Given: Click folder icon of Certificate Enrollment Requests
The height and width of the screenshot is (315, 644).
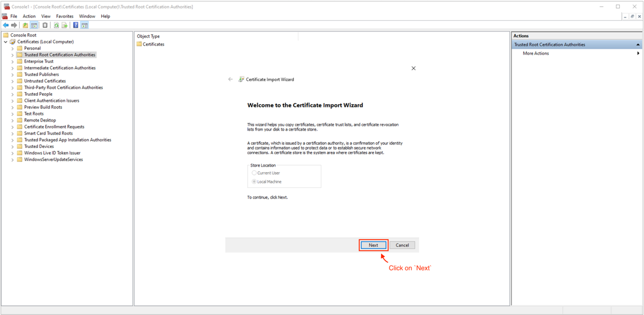Looking at the screenshot, I should [19, 127].
